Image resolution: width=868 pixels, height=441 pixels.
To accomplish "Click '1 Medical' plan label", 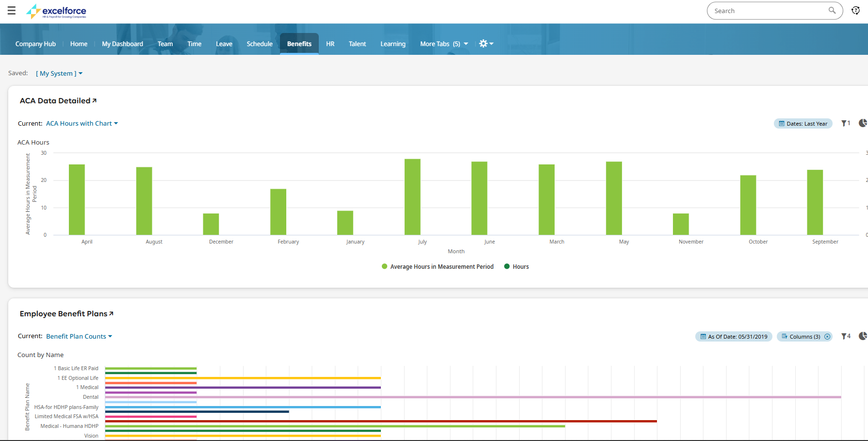I will (87, 387).
